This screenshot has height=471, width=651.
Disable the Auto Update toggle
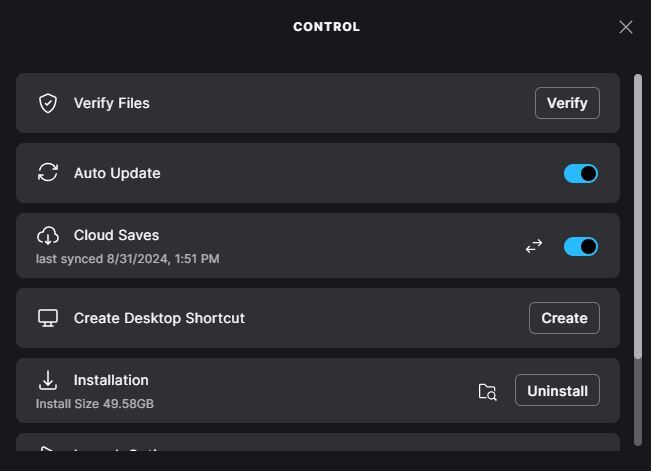tap(581, 174)
